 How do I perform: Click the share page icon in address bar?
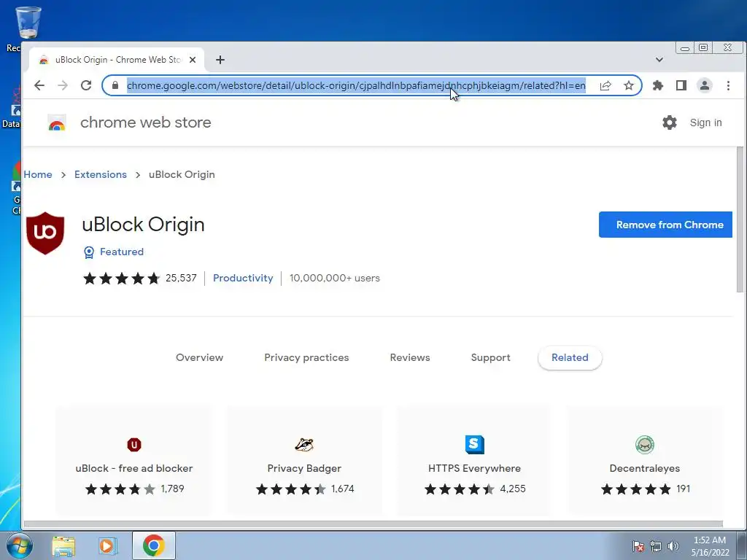[605, 85]
